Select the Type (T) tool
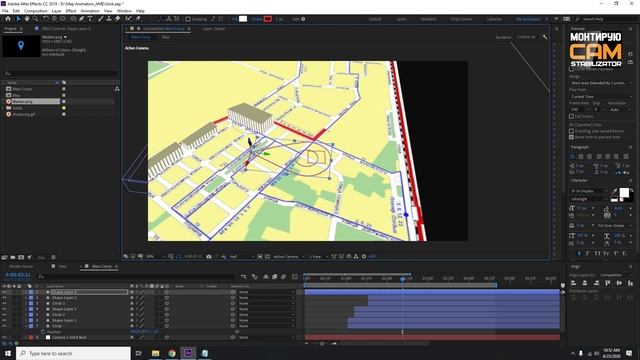The image size is (640, 360). click(x=90, y=19)
